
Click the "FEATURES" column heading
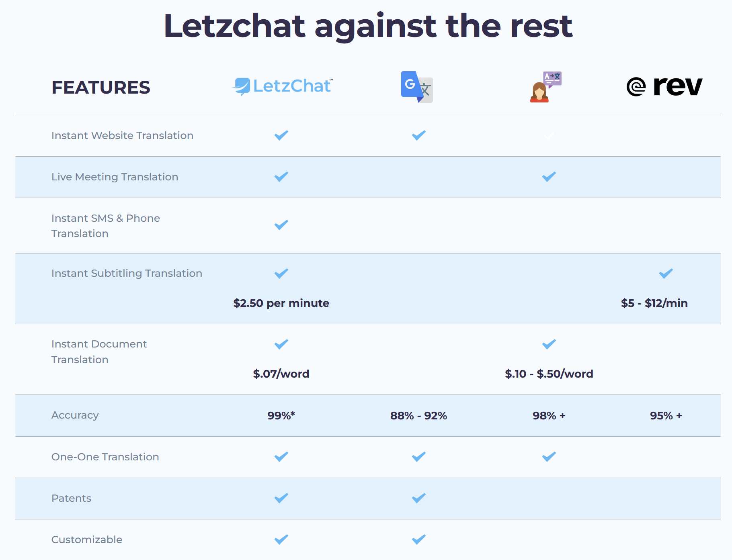coord(101,88)
